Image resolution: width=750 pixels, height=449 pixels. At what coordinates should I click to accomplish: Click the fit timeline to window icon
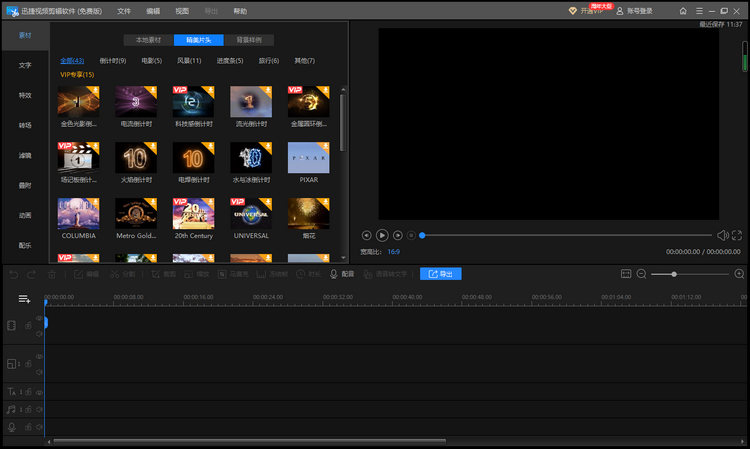(x=626, y=274)
